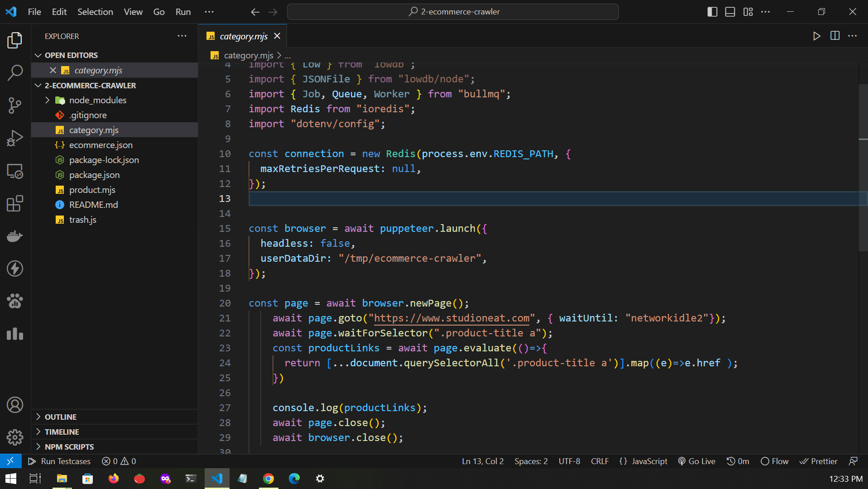This screenshot has height=489, width=868.
Task: Open the Search view in activity bar
Action: tap(15, 72)
